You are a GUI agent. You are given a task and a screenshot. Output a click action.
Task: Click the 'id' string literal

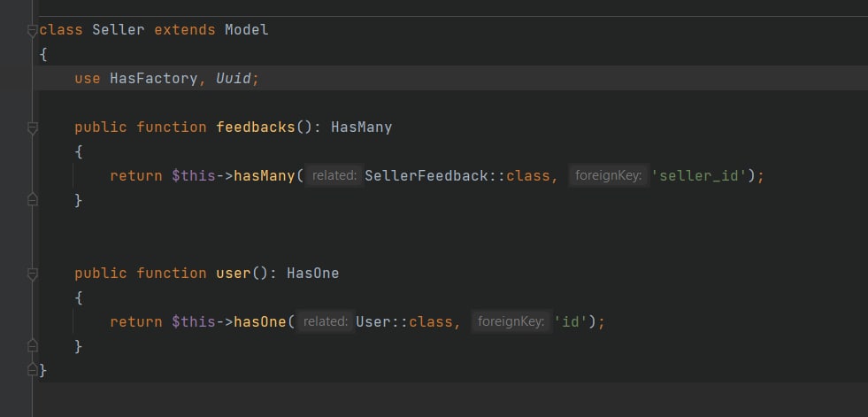(x=570, y=321)
